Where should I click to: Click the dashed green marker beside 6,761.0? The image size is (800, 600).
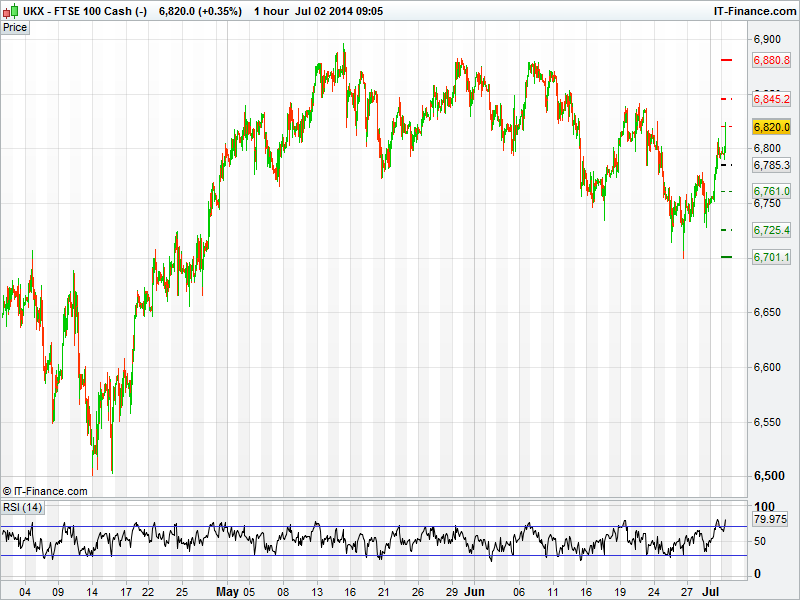(x=727, y=191)
